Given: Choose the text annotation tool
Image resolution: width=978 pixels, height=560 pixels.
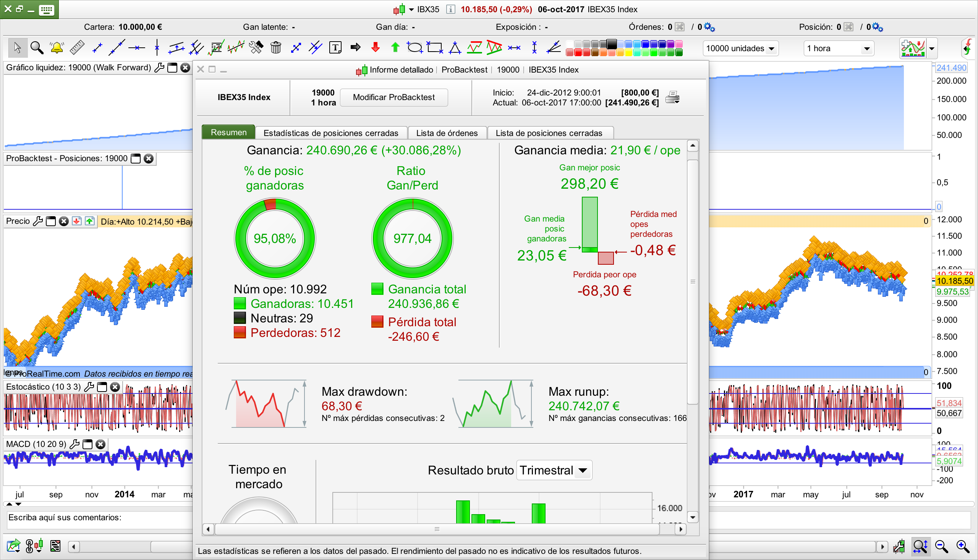Looking at the screenshot, I should pos(335,48).
